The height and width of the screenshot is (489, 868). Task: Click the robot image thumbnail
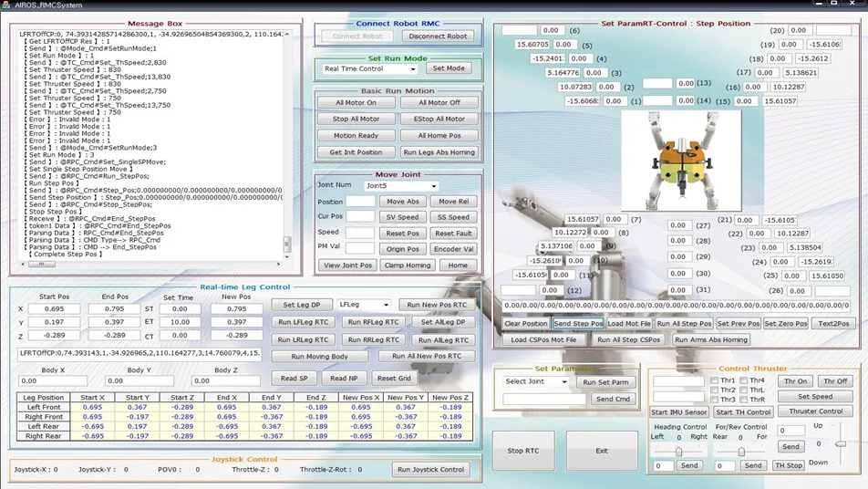pos(676,161)
